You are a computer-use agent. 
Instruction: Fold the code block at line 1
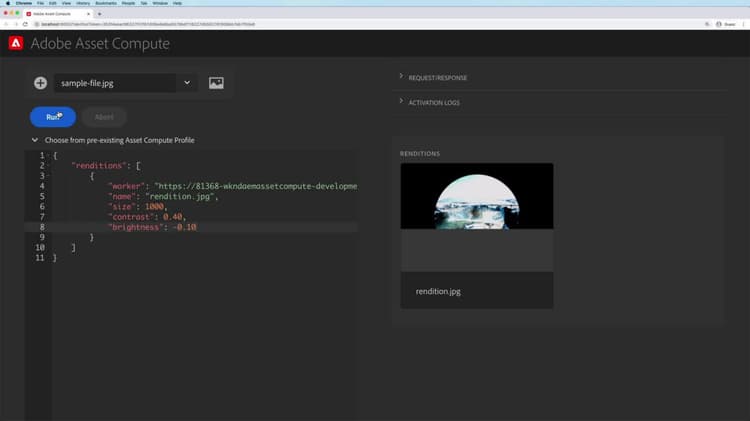(x=48, y=155)
